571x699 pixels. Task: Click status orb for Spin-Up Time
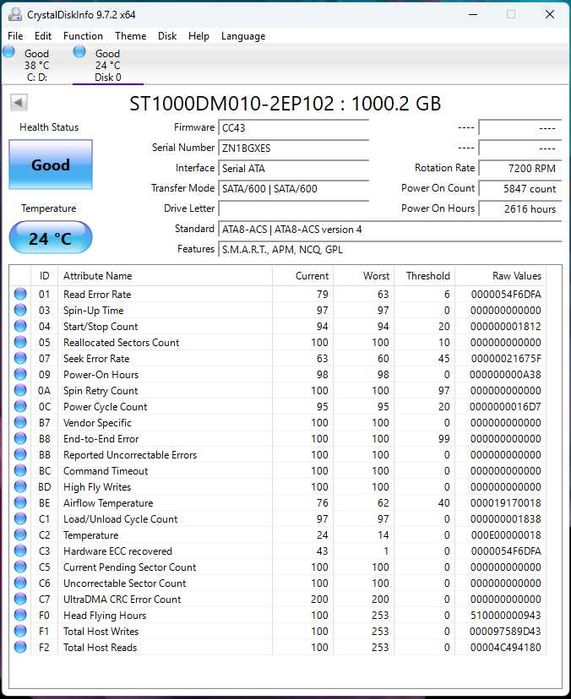click(x=20, y=310)
